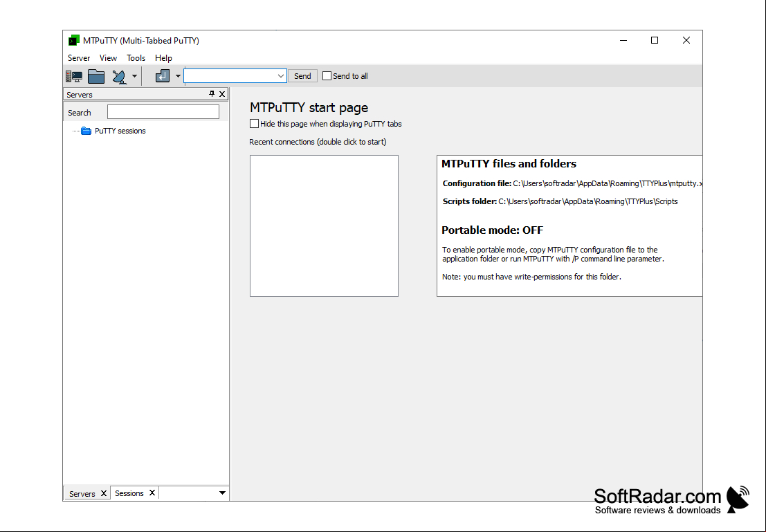Screen dimensions: 766x532
Task: Click the add server computer icon
Action: tap(74, 76)
